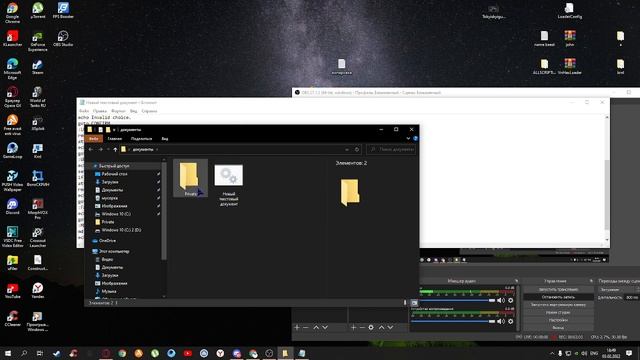Mute the first OBS audio mixer channel

(501, 300)
